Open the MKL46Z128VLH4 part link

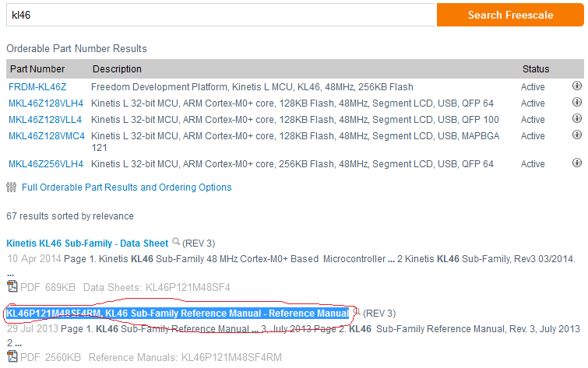tap(46, 103)
